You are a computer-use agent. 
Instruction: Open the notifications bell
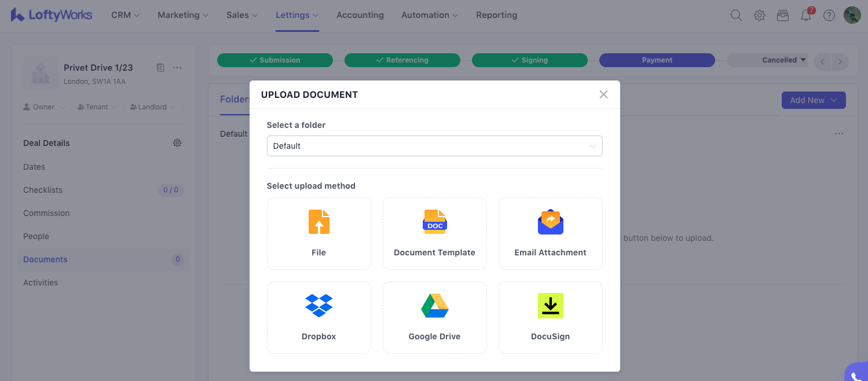click(805, 16)
